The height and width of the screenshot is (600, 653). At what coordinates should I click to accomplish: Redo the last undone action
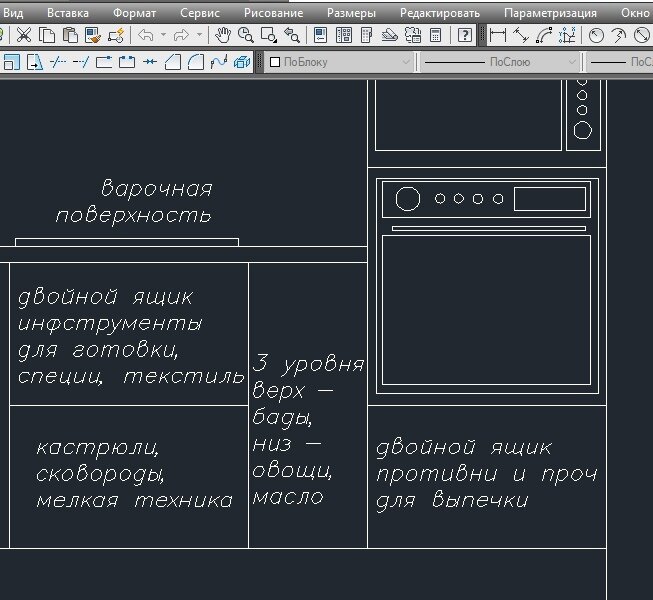tap(181, 35)
